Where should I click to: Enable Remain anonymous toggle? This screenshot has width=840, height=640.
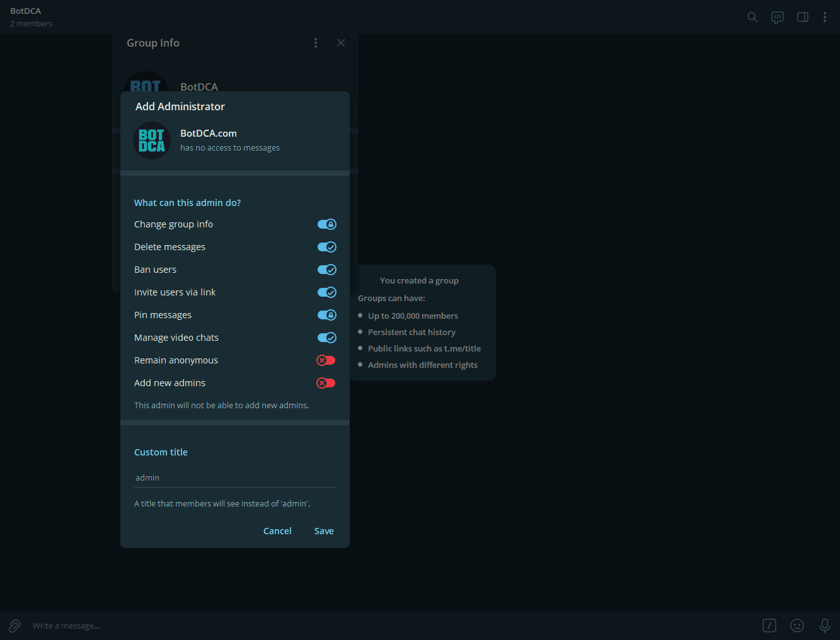(326, 360)
